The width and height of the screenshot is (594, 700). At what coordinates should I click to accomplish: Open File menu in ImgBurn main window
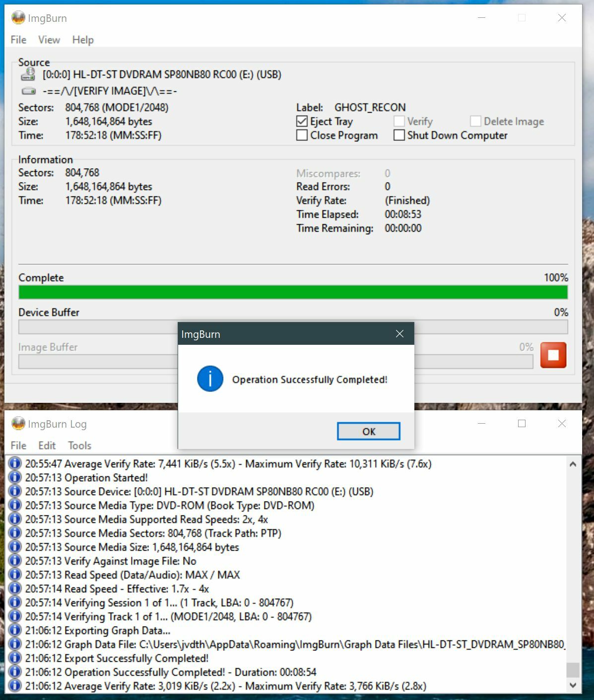pos(18,40)
